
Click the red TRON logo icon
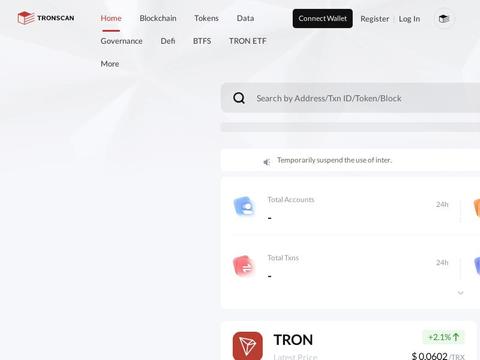[248, 346]
